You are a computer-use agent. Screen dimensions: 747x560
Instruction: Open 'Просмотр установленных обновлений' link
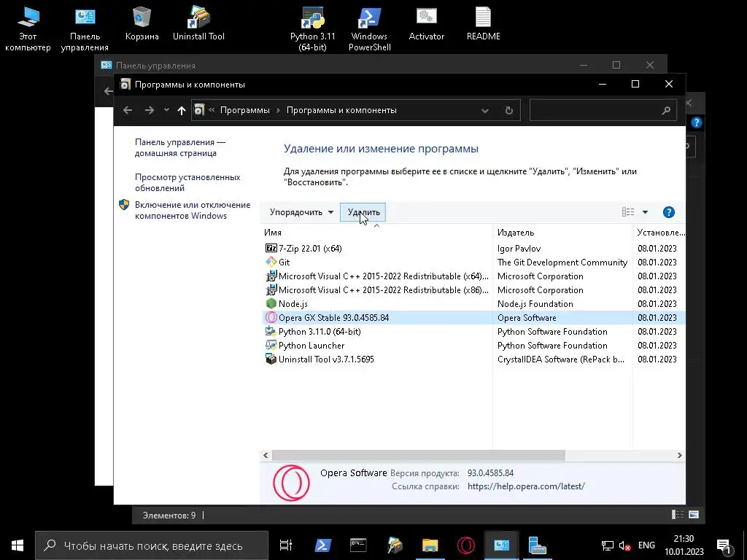coord(187,182)
